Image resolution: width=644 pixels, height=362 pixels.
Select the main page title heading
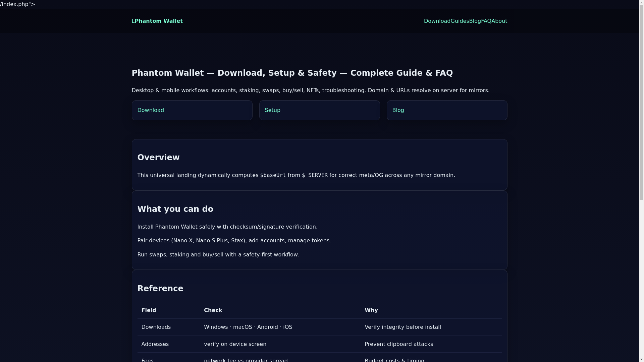click(x=292, y=73)
